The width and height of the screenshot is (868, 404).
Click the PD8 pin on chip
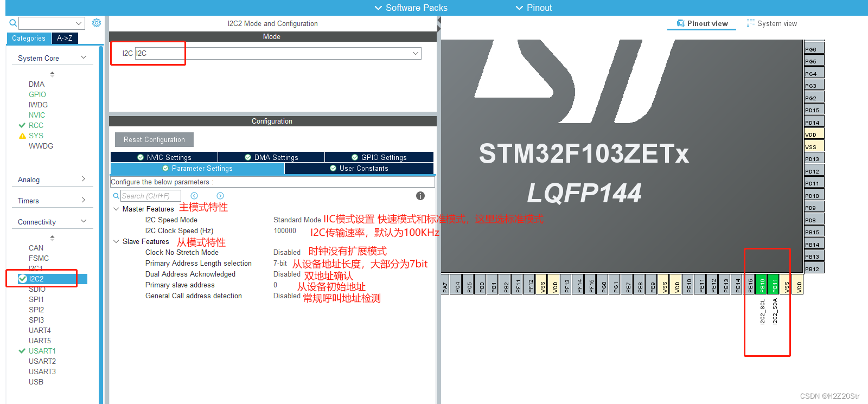(x=814, y=220)
